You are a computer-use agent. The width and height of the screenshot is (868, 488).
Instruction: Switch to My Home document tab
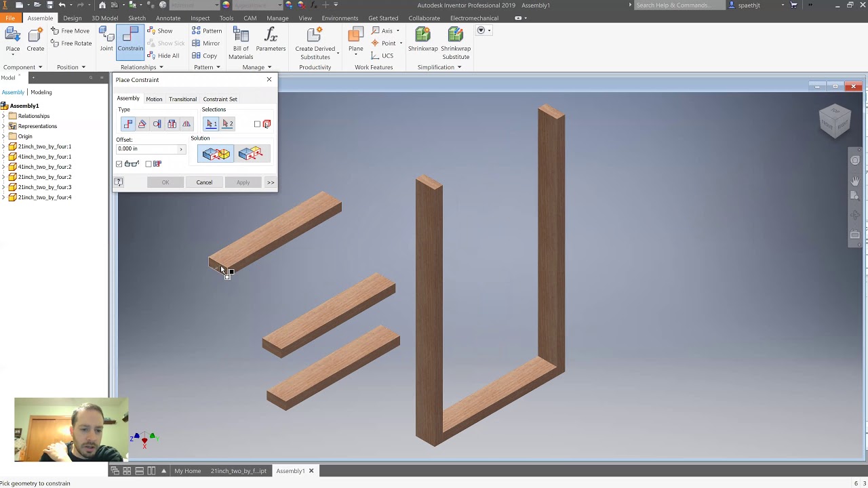[188, 471]
